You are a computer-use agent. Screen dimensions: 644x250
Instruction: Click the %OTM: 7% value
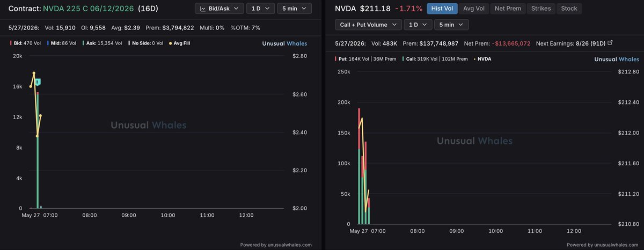(245, 27)
